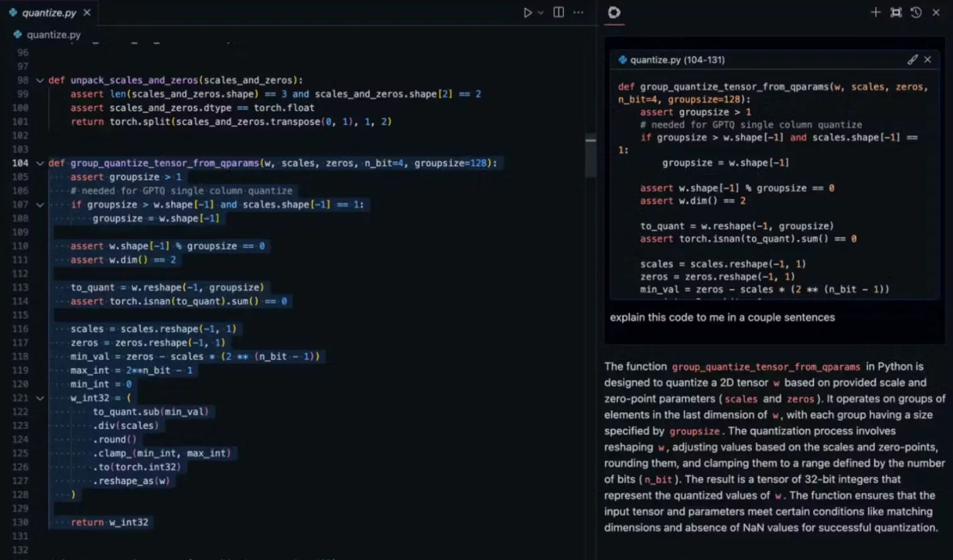Close the AI chat panel

[x=936, y=13]
